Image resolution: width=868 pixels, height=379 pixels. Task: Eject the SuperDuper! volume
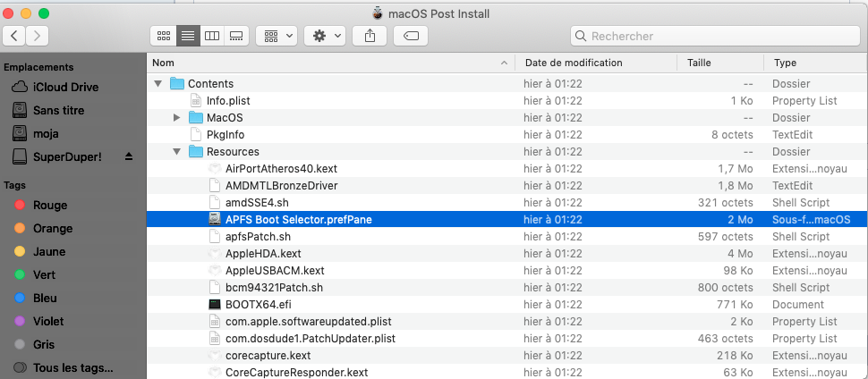pos(129,156)
